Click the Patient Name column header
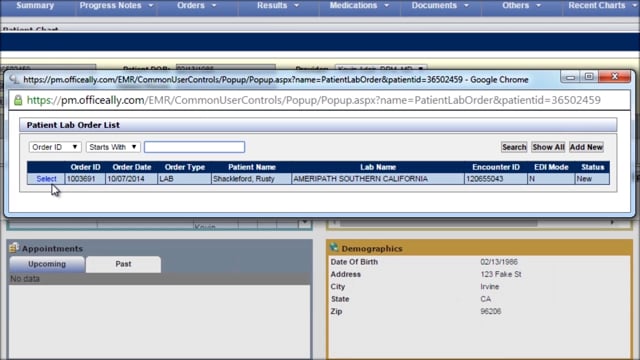640x360 pixels. click(x=251, y=167)
